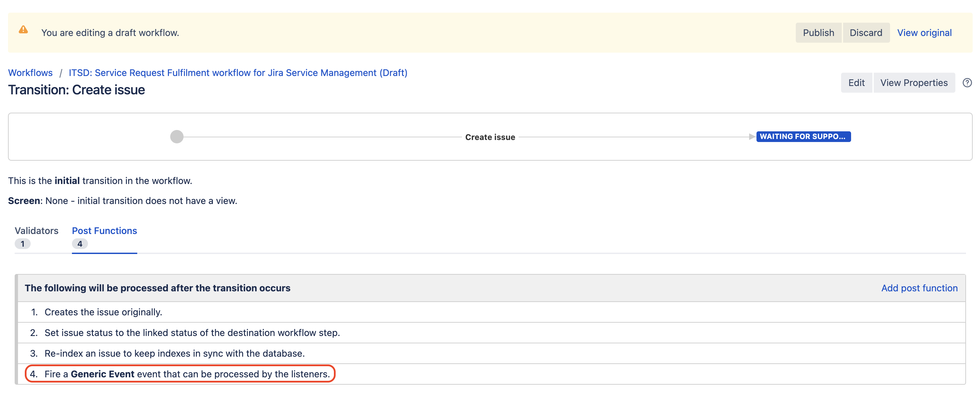Select the Set issue status post function row

pyautogui.click(x=192, y=333)
